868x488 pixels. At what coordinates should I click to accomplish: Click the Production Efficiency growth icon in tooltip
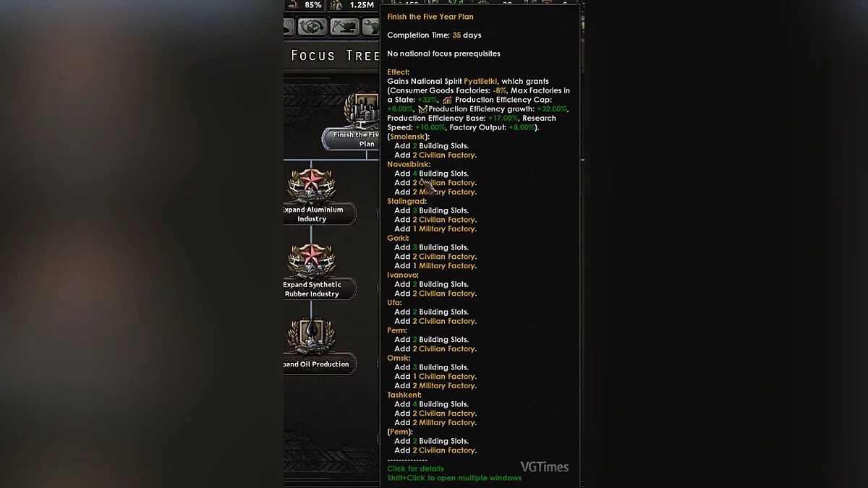423,109
